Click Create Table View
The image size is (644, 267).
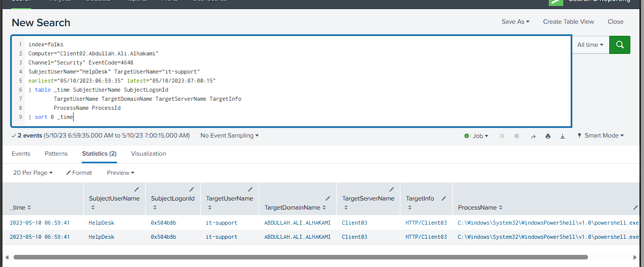[x=568, y=22]
